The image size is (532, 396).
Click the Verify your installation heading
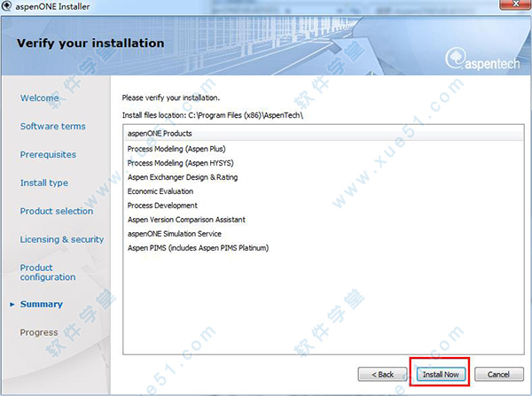[x=90, y=43]
